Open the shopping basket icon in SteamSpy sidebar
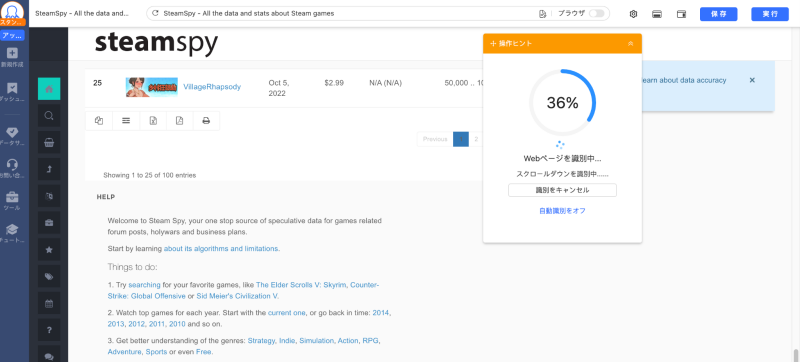The height and width of the screenshot is (362, 800). tap(49, 143)
